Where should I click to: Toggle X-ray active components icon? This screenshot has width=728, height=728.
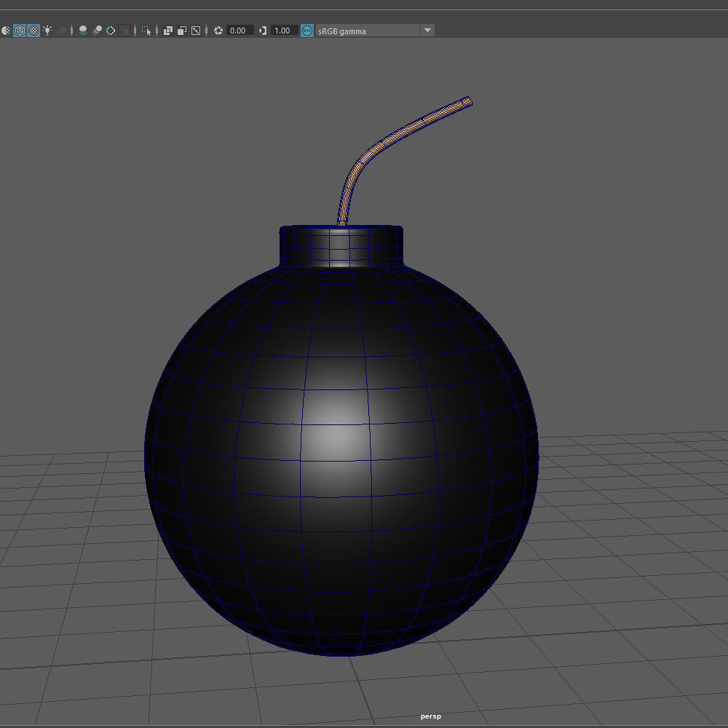pyautogui.click(x=182, y=31)
